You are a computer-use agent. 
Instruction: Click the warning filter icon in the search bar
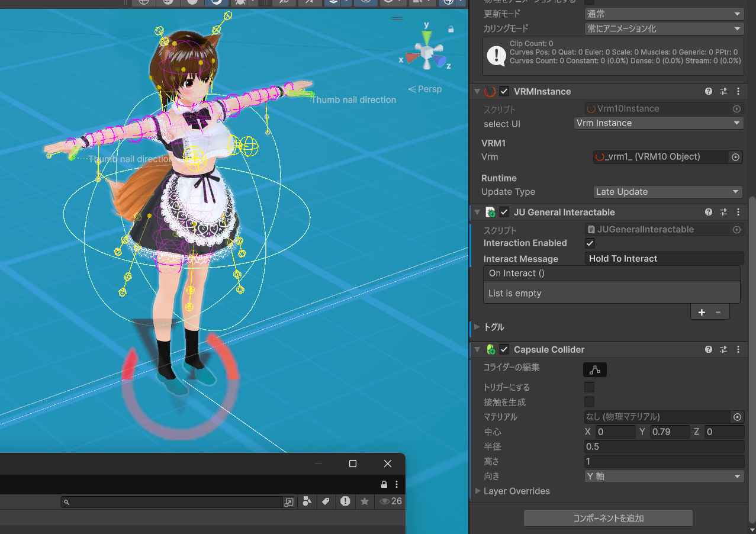click(x=345, y=501)
